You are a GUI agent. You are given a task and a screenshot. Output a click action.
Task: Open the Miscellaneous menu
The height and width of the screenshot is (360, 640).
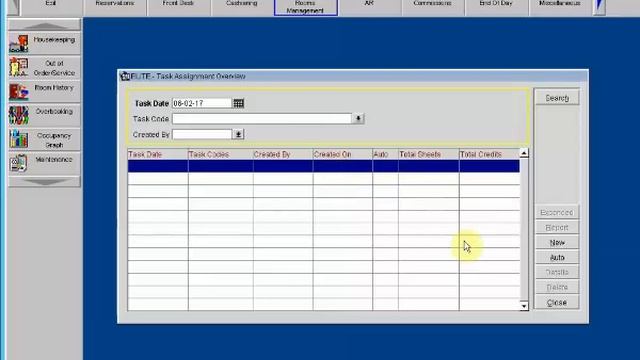[560, 7]
